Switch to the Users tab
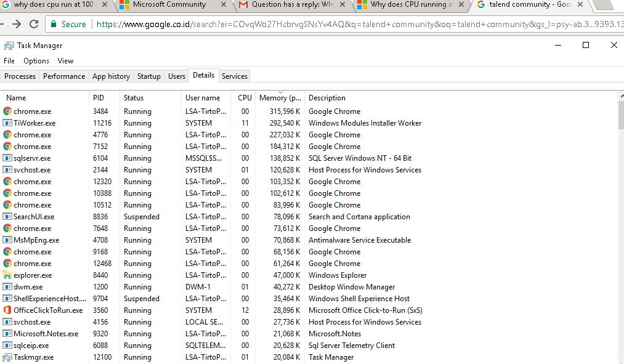This screenshot has width=624, height=364. click(177, 76)
